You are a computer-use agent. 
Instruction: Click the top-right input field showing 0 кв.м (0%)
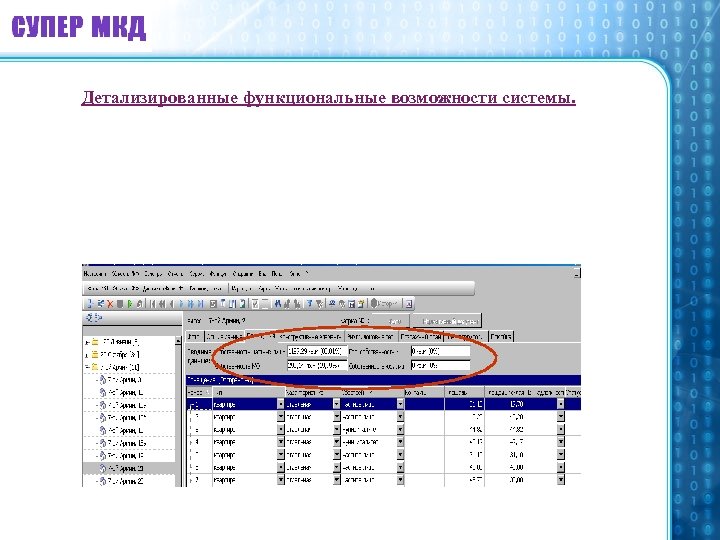[440, 351]
